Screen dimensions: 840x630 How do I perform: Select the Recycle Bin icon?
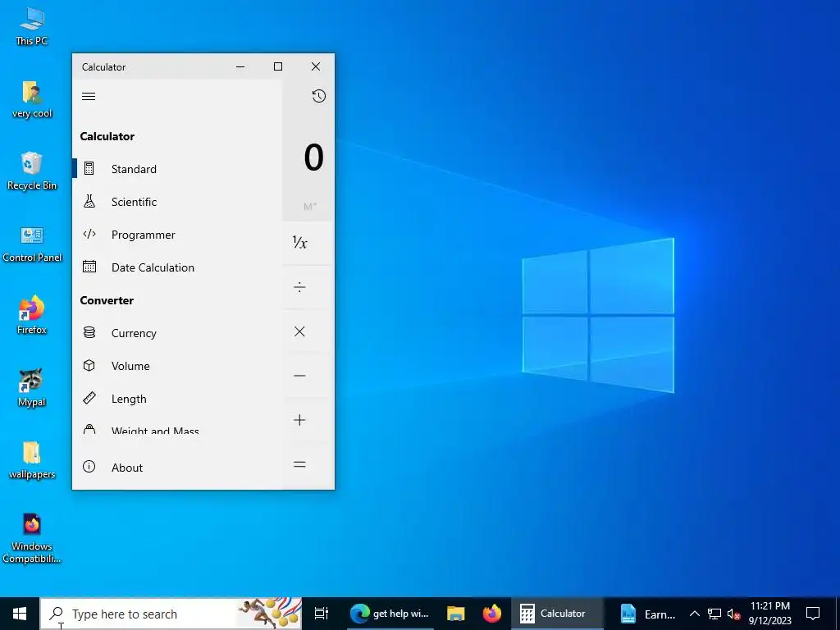coord(32,171)
